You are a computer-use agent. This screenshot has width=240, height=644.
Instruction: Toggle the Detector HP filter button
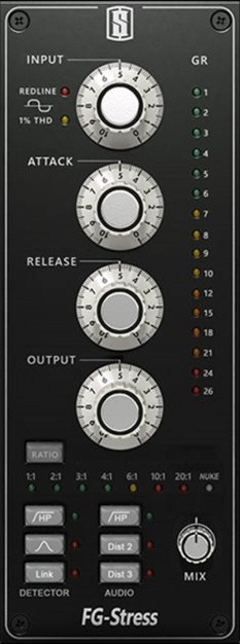(x=44, y=516)
